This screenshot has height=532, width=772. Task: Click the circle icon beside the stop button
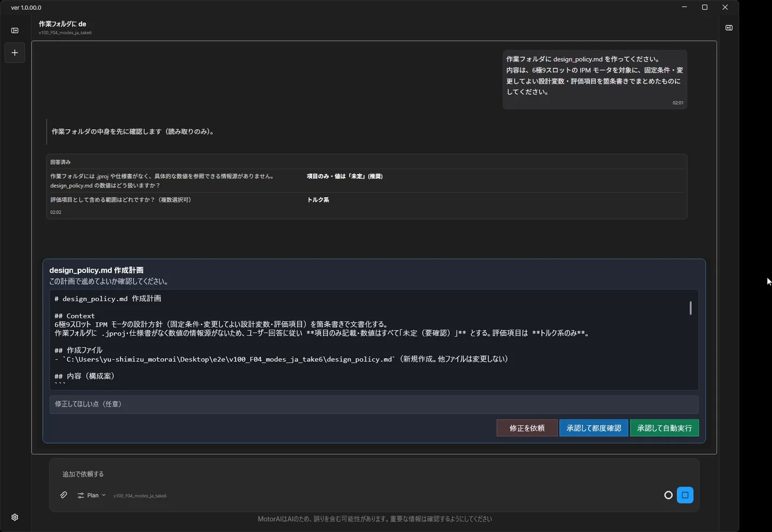(669, 495)
